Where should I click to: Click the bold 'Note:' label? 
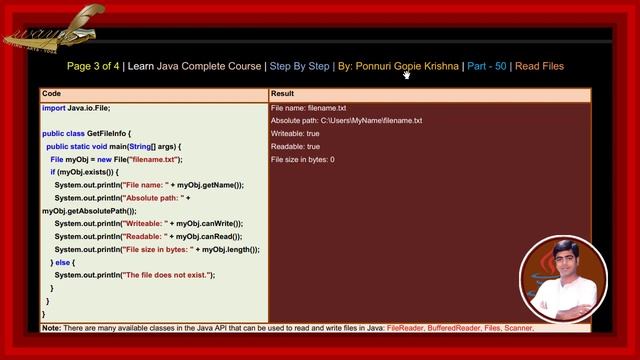click(51, 328)
